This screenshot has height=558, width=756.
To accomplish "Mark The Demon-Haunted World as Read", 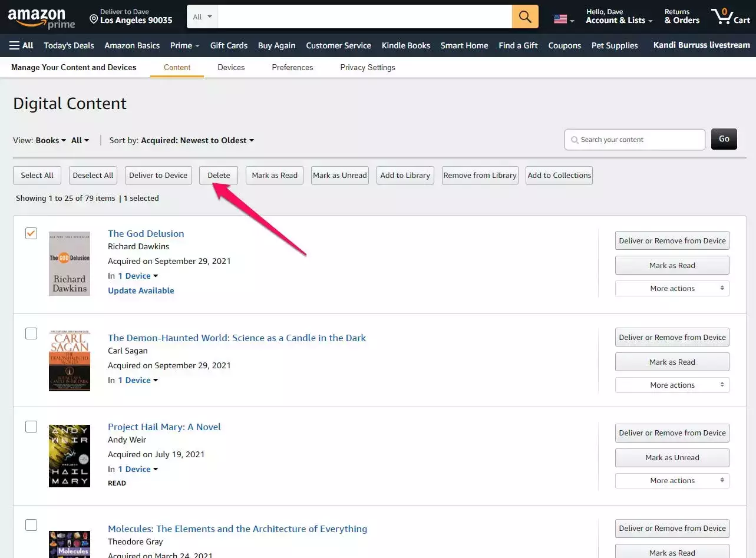I will pyautogui.click(x=672, y=362).
